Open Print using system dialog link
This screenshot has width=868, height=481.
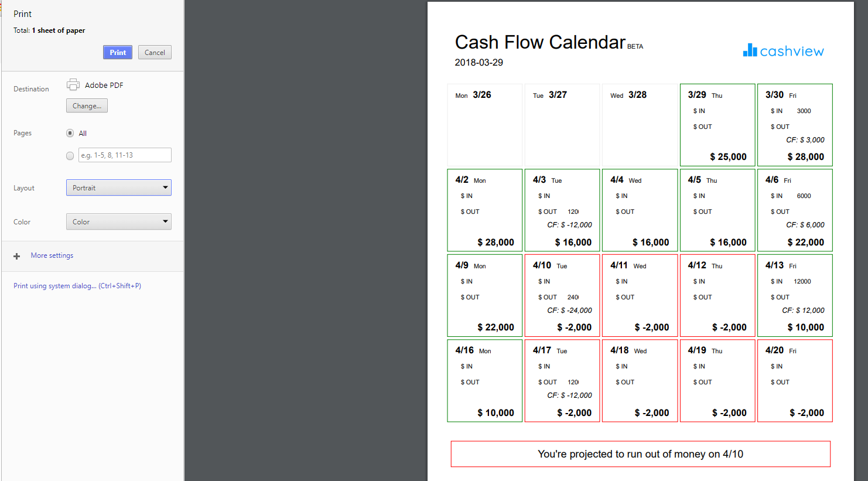pyautogui.click(x=77, y=285)
